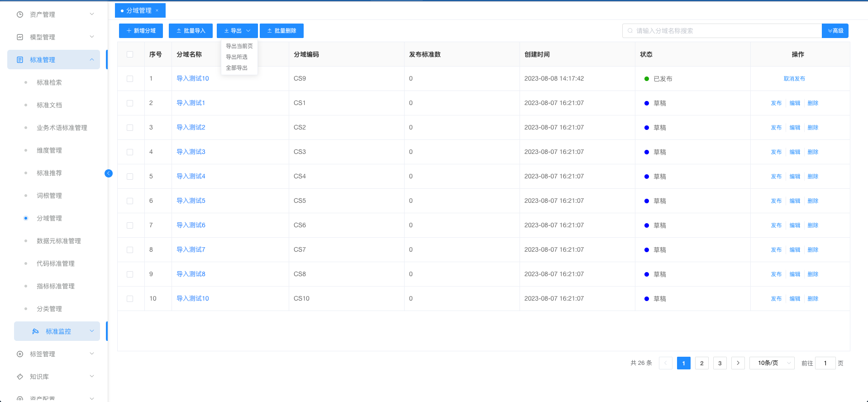Viewport: 868px width, 402px height.
Task: Go to the previous page arrow
Action: click(666, 363)
